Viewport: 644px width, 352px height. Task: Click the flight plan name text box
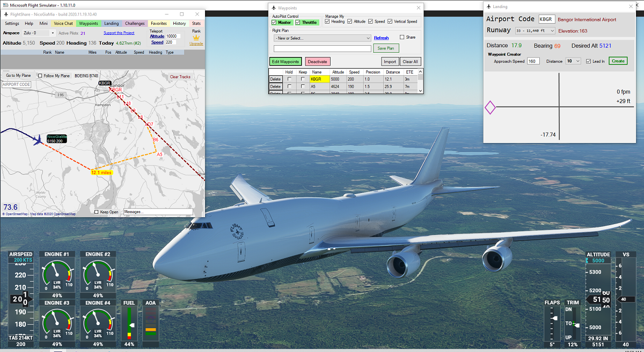tap(323, 49)
